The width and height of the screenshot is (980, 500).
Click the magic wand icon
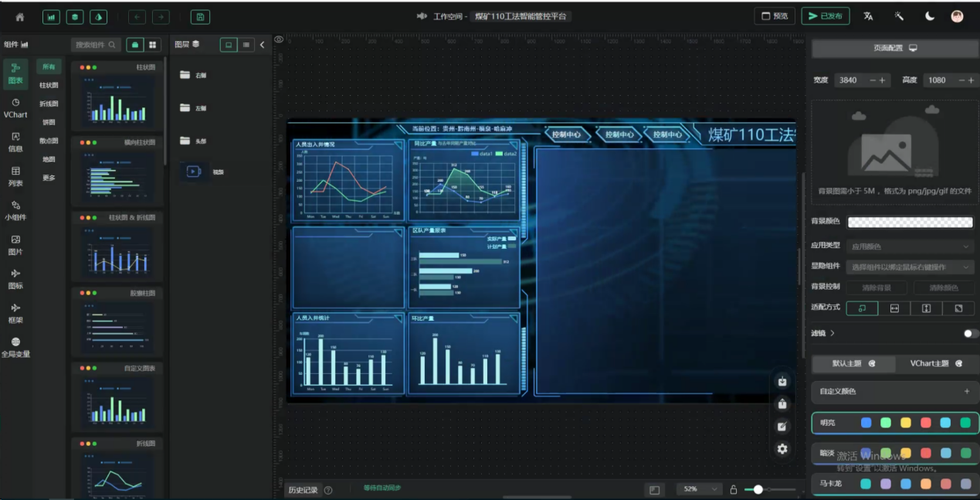(x=899, y=16)
